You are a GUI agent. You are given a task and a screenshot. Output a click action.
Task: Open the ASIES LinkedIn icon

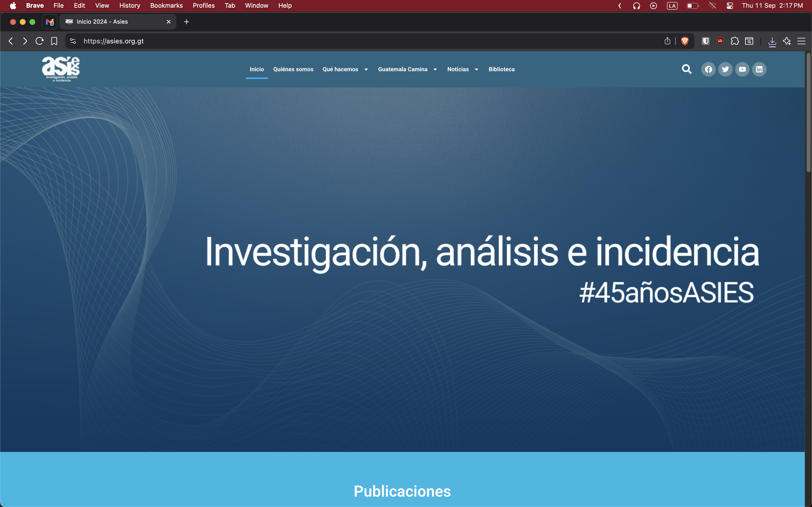[x=759, y=70]
